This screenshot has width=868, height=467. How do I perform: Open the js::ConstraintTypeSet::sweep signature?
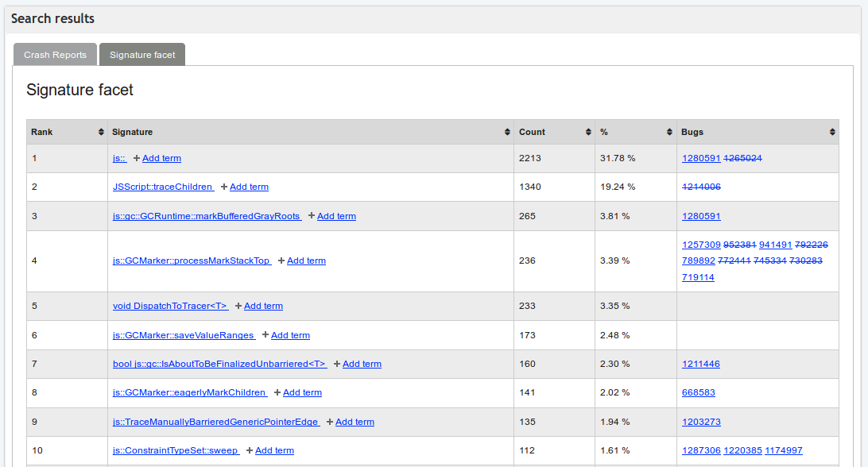coord(177,450)
